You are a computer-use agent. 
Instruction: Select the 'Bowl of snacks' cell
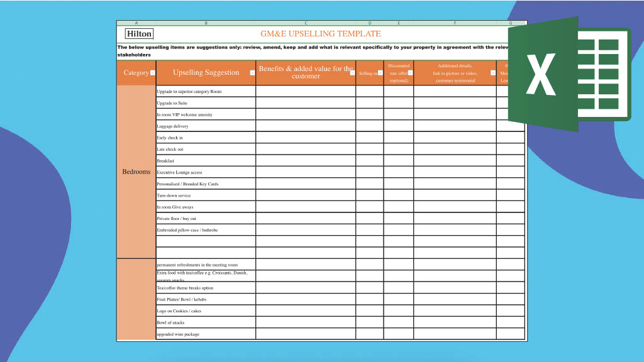click(206, 322)
